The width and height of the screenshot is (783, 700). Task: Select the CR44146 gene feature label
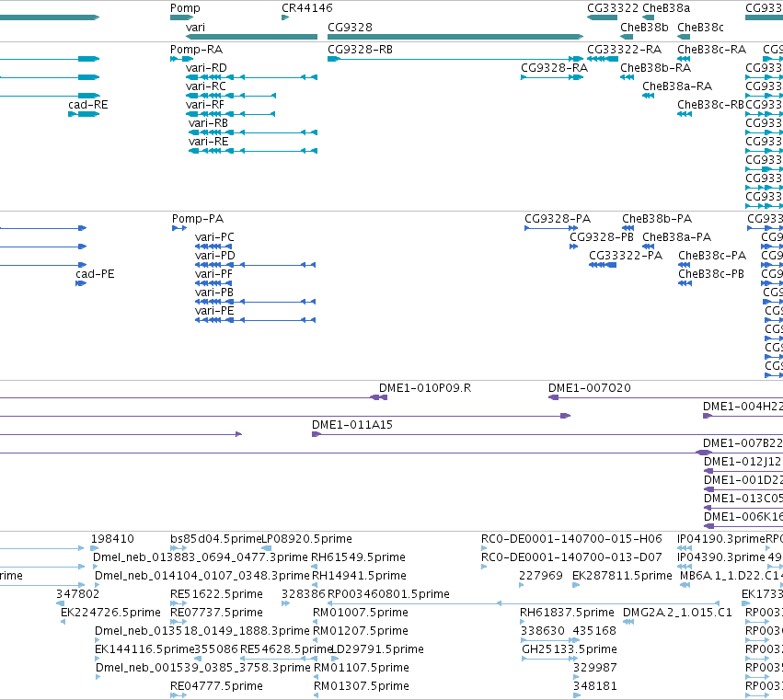point(306,8)
